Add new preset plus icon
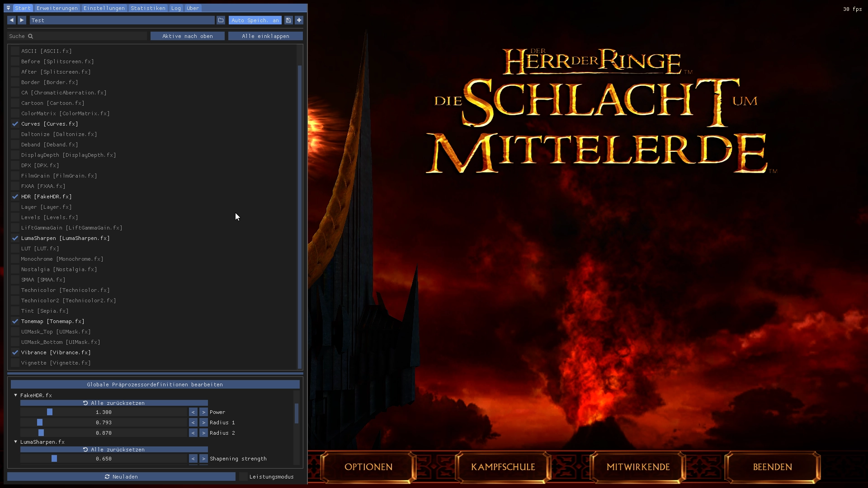The width and height of the screenshot is (868, 488). pyautogui.click(x=299, y=20)
